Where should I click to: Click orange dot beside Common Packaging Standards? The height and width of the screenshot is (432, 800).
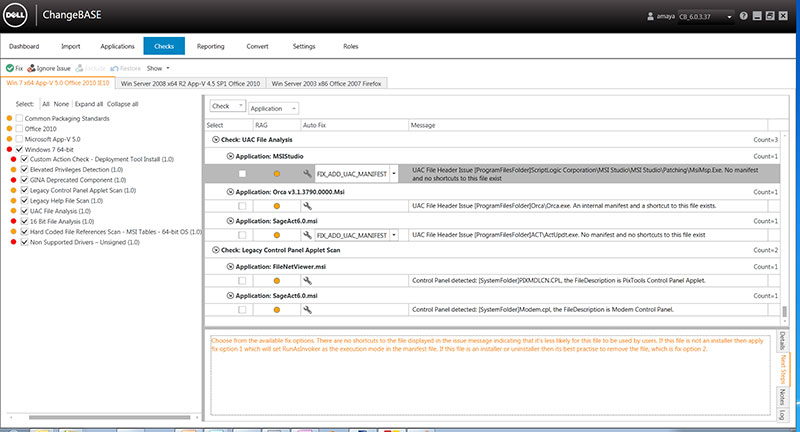9,118
